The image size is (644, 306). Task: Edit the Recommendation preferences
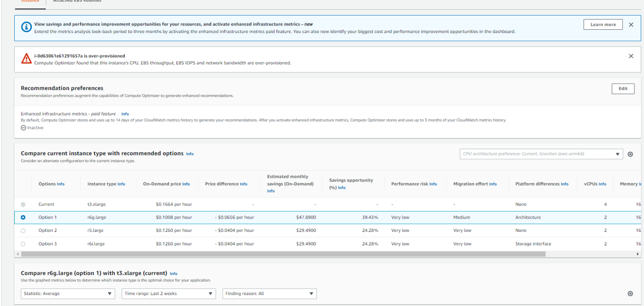(x=623, y=89)
